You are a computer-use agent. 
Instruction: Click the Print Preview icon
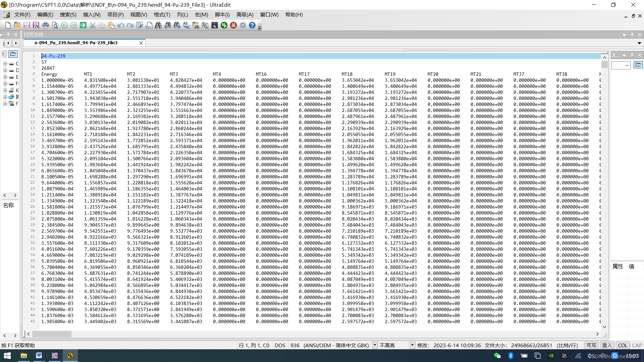[55, 25]
